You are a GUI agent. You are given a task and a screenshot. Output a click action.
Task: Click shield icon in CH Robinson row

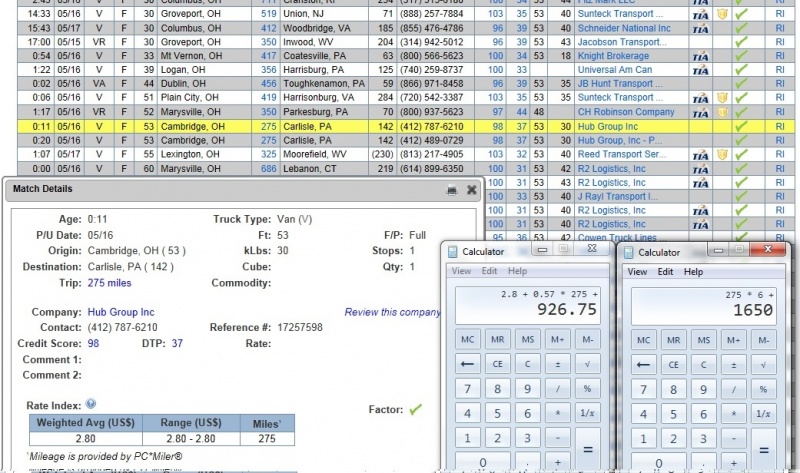(x=722, y=112)
